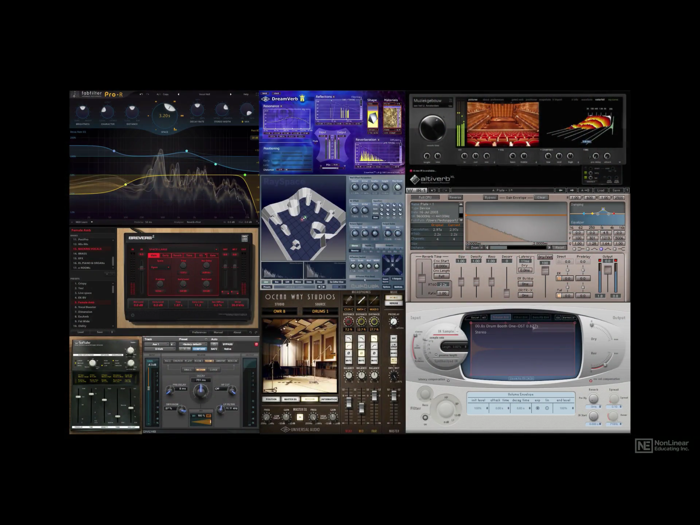Select BACKING VOCALS bank in Breverb list
Viewport: 700px width, 525px height.
click(x=90, y=249)
